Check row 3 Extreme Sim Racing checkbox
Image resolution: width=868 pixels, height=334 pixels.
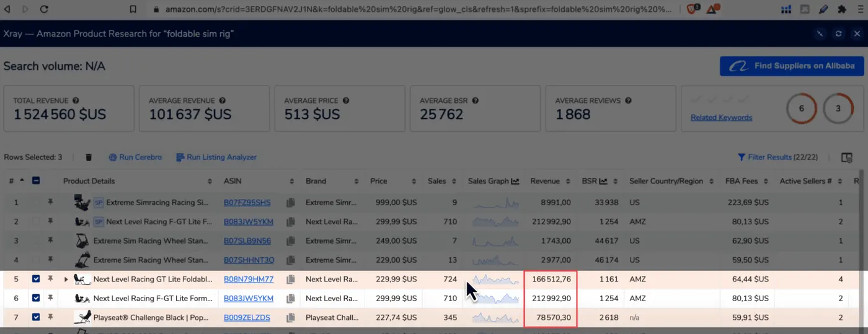(36, 240)
